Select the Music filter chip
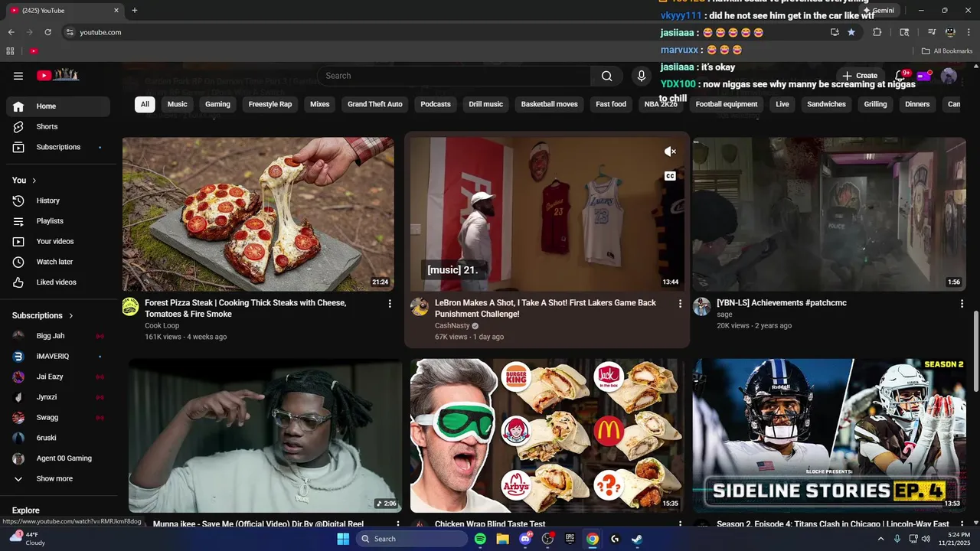 pyautogui.click(x=177, y=104)
